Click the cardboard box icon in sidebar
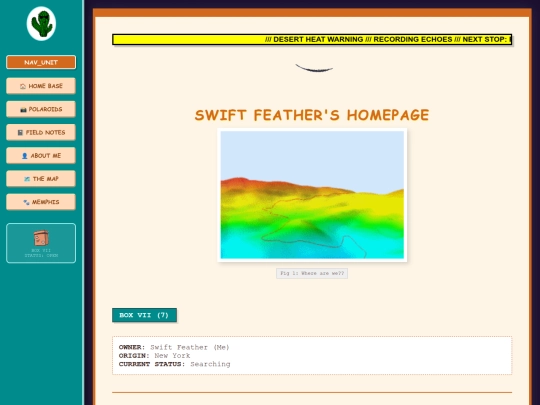This screenshot has height=405, width=540. (41, 238)
